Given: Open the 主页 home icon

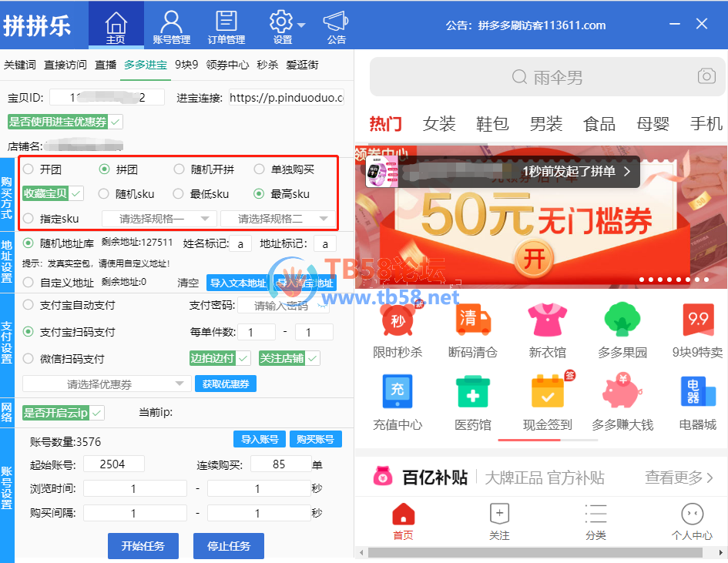Looking at the screenshot, I should pyautogui.click(x=116, y=23).
